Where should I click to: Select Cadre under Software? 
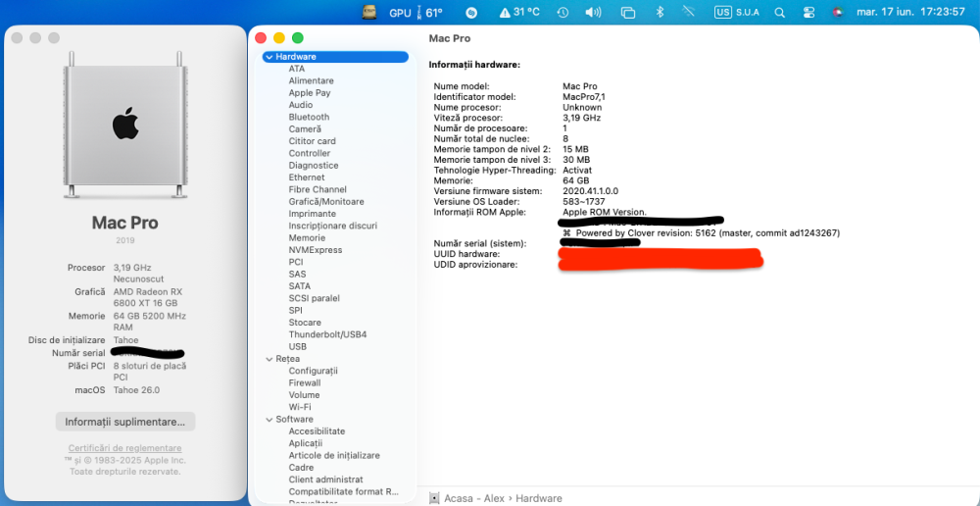pyautogui.click(x=301, y=468)
